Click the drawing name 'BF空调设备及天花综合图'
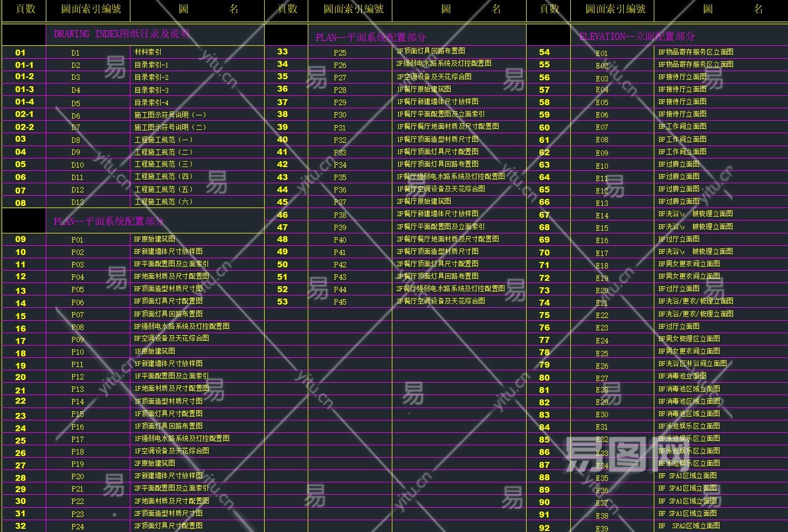788x532 pixels. (x=171, y=338)
